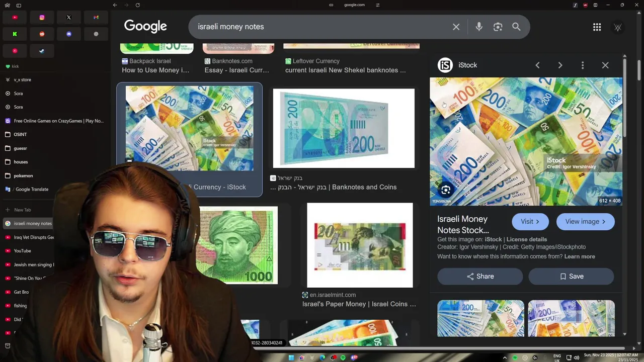
Task: Expand the houses folder
Action: click(55, 162)
